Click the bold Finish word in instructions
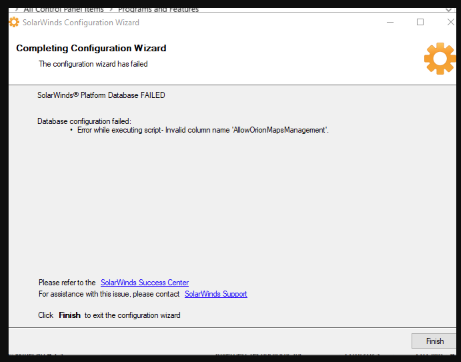Viewport: 461px width, 362px height. (70, 315)
